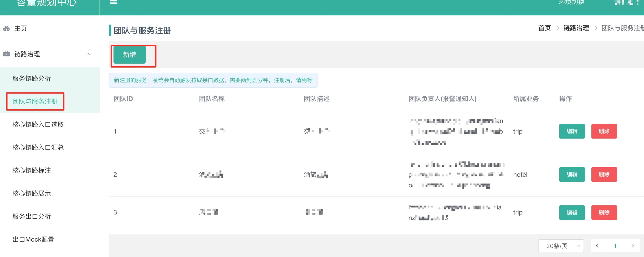The image size is (644, 257).
Task: Go to next page arrow
Action: pyautogui.click(x=632, y=245)
